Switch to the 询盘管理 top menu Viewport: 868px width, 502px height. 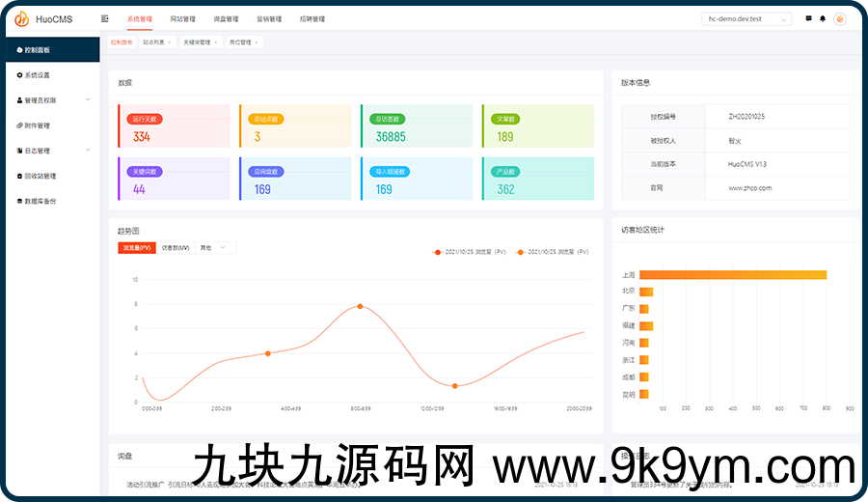pyautogui.click(x=226, y=19)
